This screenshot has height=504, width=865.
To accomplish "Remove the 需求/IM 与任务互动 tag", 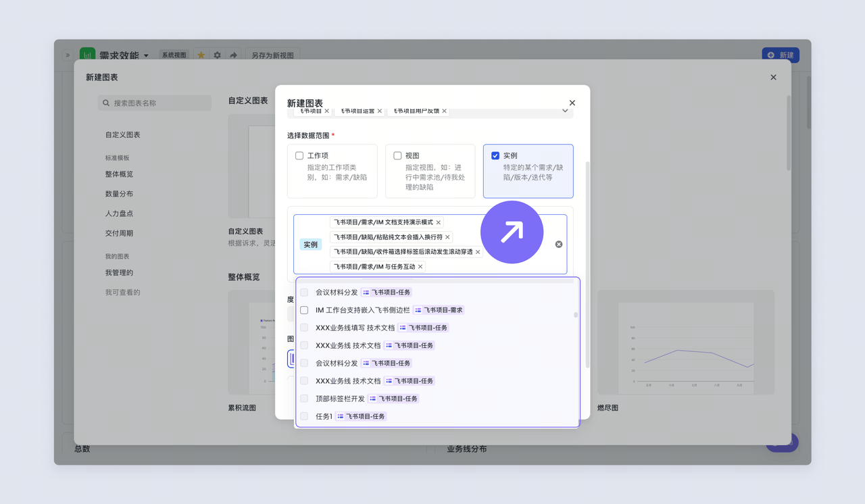I will pos(420,267).
